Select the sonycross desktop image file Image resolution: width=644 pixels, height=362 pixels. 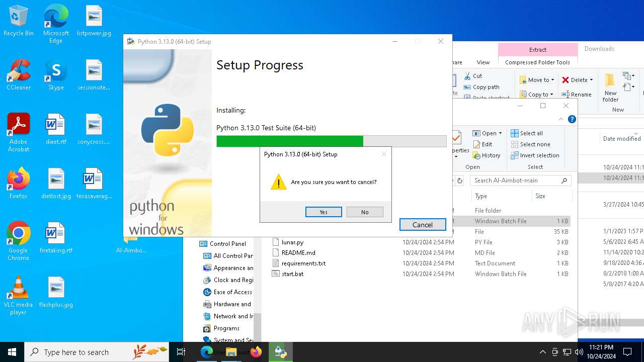[94, 130]
